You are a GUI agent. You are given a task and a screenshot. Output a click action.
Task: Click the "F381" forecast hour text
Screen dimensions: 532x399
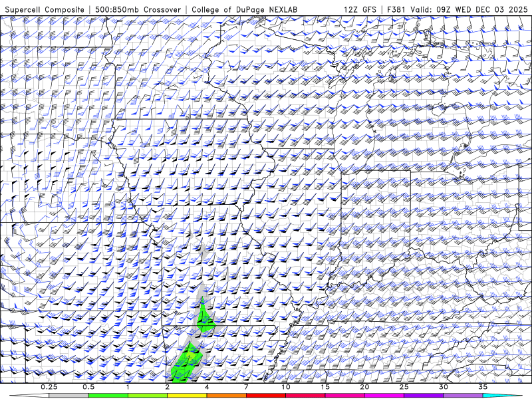pyautogui.click(x=396, y=9)
